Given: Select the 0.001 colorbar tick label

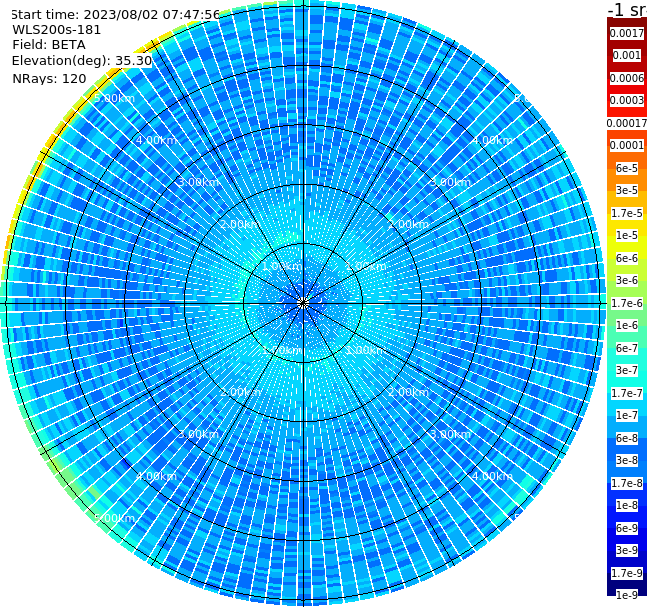Looking at the screenshot, I should (x=627, y=55).
